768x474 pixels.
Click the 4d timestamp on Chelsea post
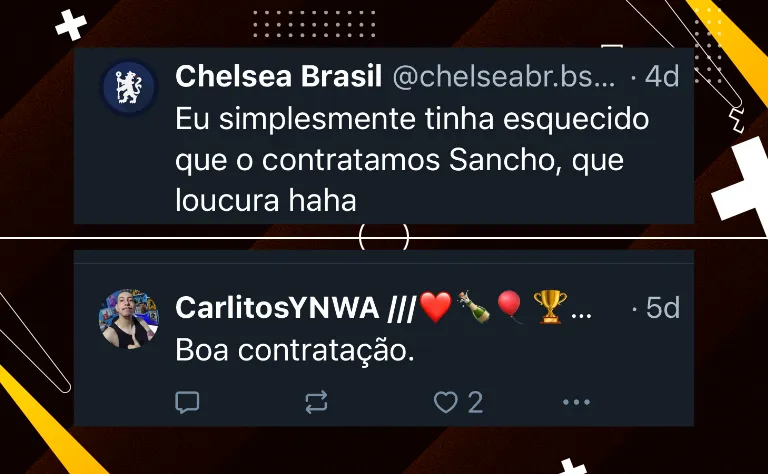[662, 76]
